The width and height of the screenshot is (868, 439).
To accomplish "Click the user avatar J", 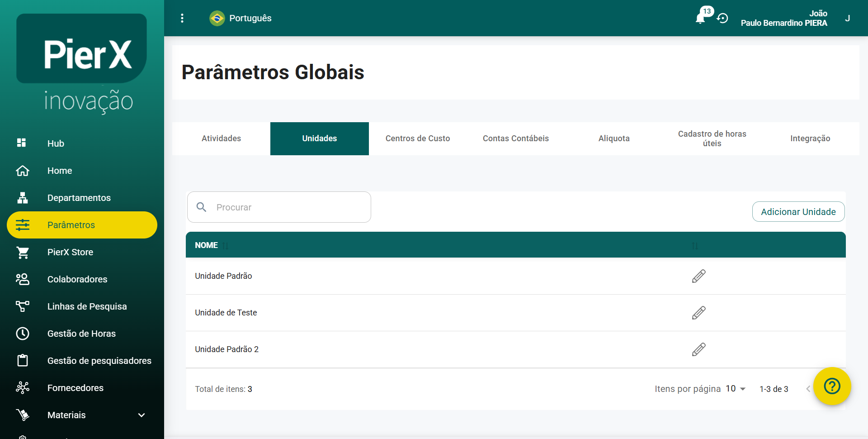I will coord(847,18).
